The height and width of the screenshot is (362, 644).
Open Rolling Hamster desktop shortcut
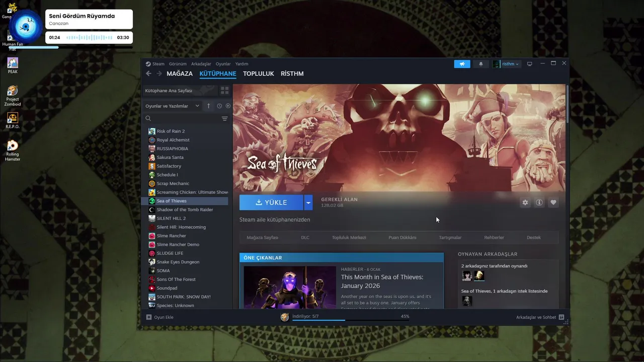coord(13,150)
